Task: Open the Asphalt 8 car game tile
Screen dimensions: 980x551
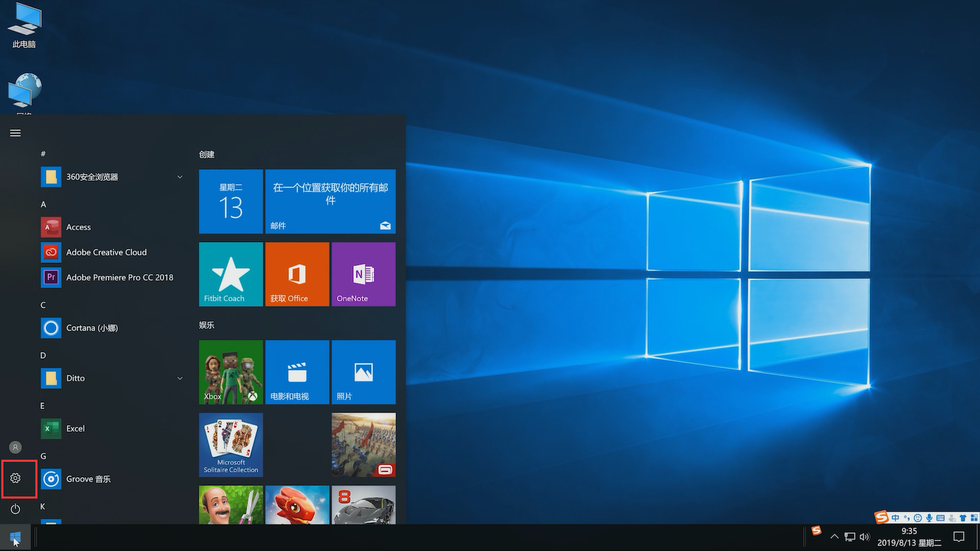Action: (x=363, y=505)
